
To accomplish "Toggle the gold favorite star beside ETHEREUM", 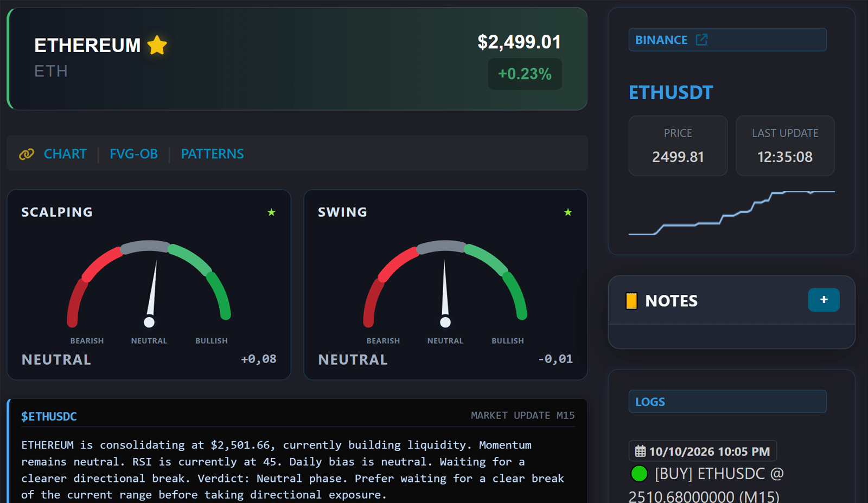I will click(x=157, y=45).
